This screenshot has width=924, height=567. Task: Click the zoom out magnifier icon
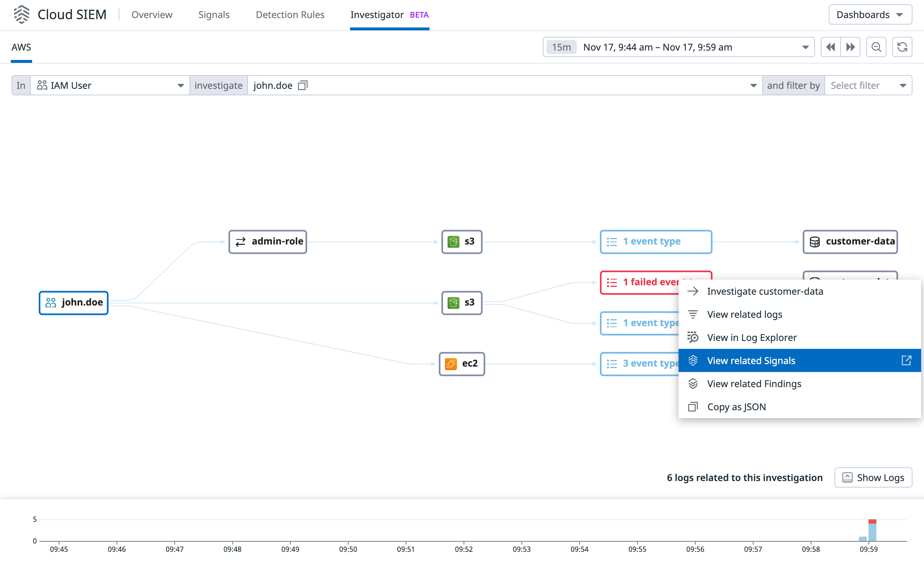pos(876,47)
